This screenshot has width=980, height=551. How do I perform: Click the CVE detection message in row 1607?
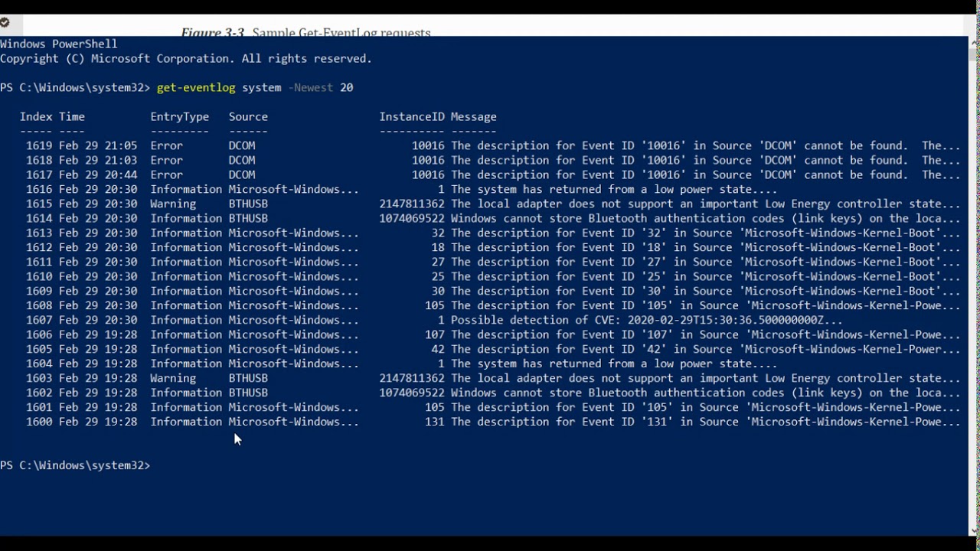(x=646, y=320)
